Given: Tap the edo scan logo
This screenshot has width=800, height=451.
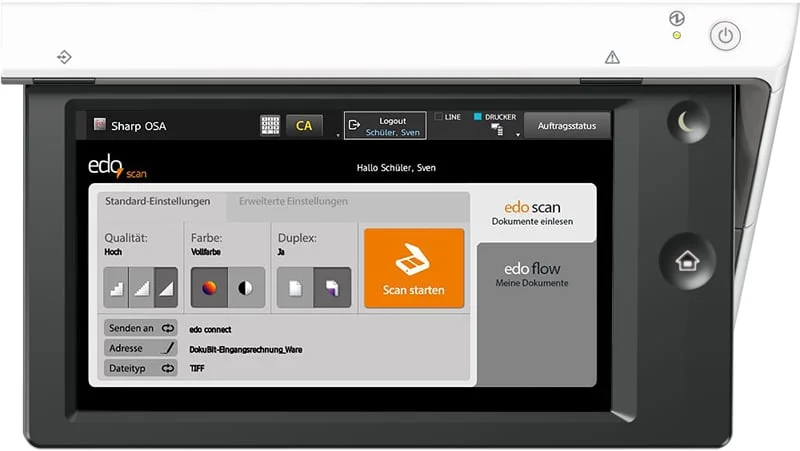Looking at the screenshot, I should (x=117, y=167).
